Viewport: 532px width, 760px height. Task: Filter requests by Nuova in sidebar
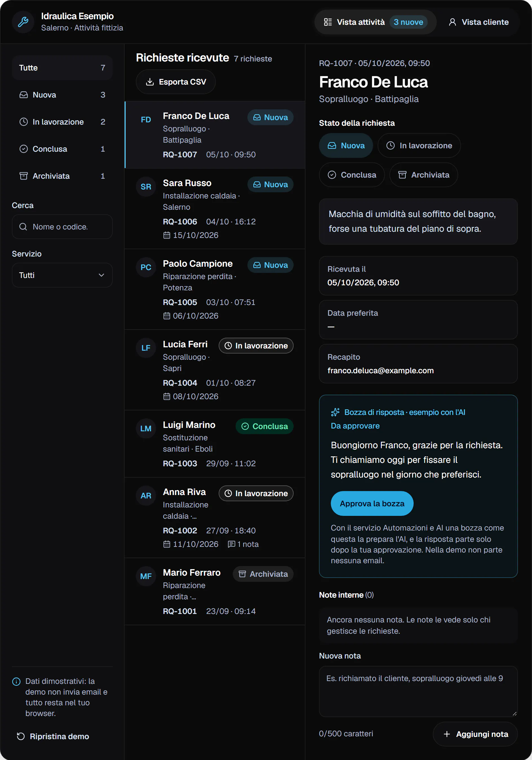coord(62,95)
